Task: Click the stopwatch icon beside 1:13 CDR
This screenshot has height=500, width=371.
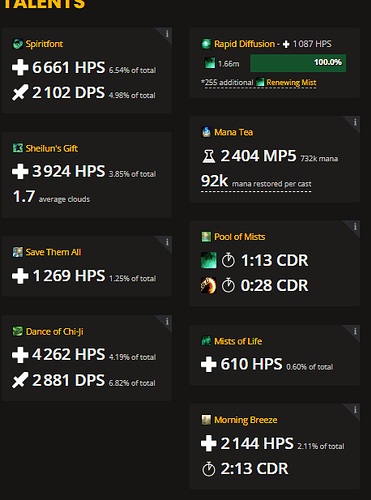Action: tap(228, 260)
